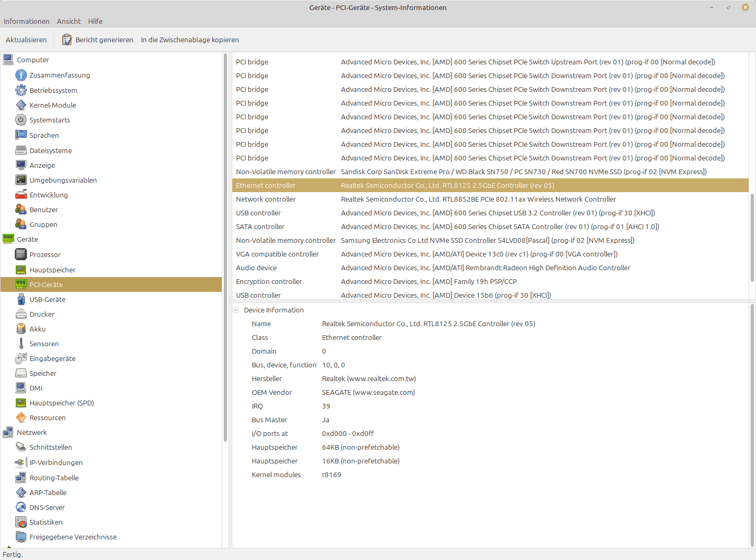Select the Network controller RTL8852BE row

pos(490,199)
